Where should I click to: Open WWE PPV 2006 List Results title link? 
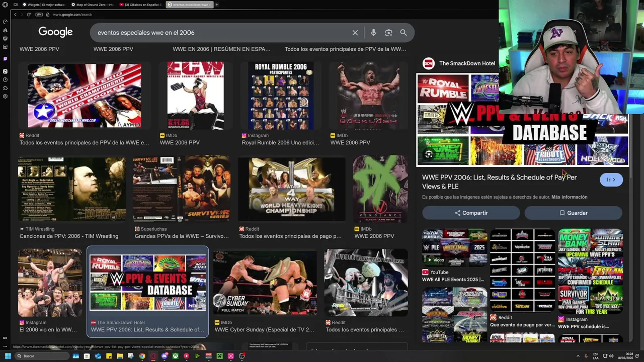point(499,182)
